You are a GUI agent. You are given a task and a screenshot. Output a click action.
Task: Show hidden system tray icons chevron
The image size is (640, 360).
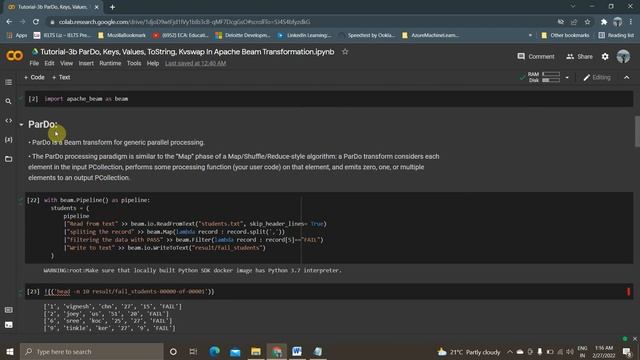coord(510,351)
